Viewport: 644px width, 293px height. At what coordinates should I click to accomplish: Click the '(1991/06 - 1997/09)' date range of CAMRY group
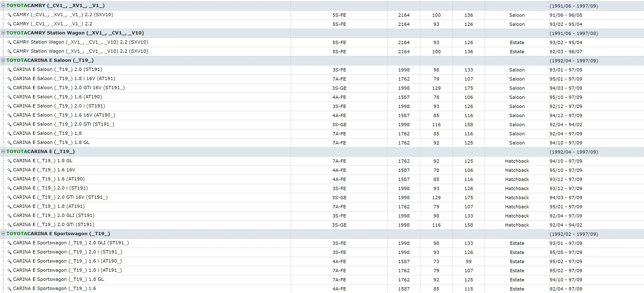574,6
